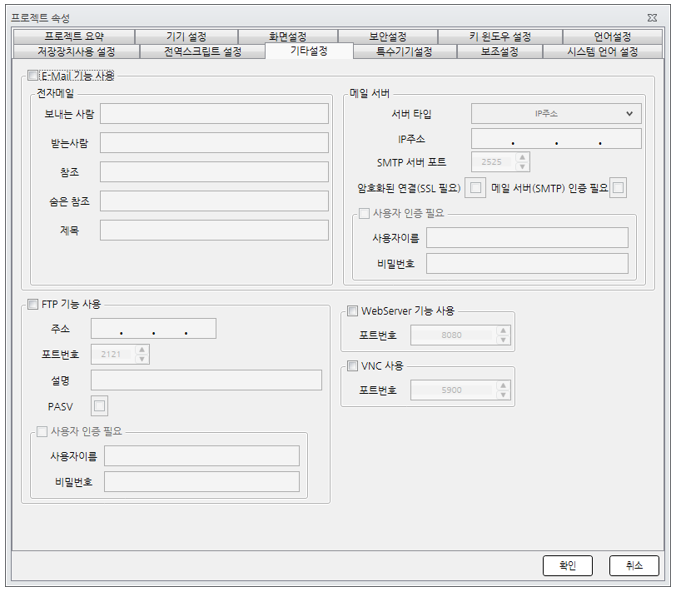Decrease the SMTP 서버 포트 value

(x=522, y=166)
